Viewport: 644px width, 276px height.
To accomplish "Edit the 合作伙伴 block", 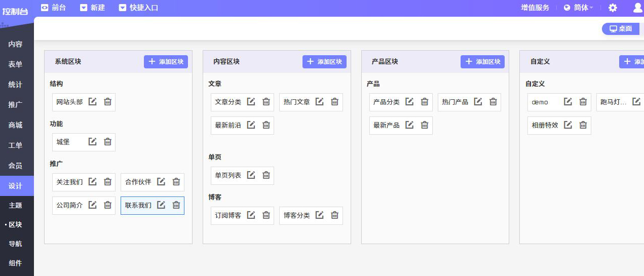I will (x=161, y=181).
